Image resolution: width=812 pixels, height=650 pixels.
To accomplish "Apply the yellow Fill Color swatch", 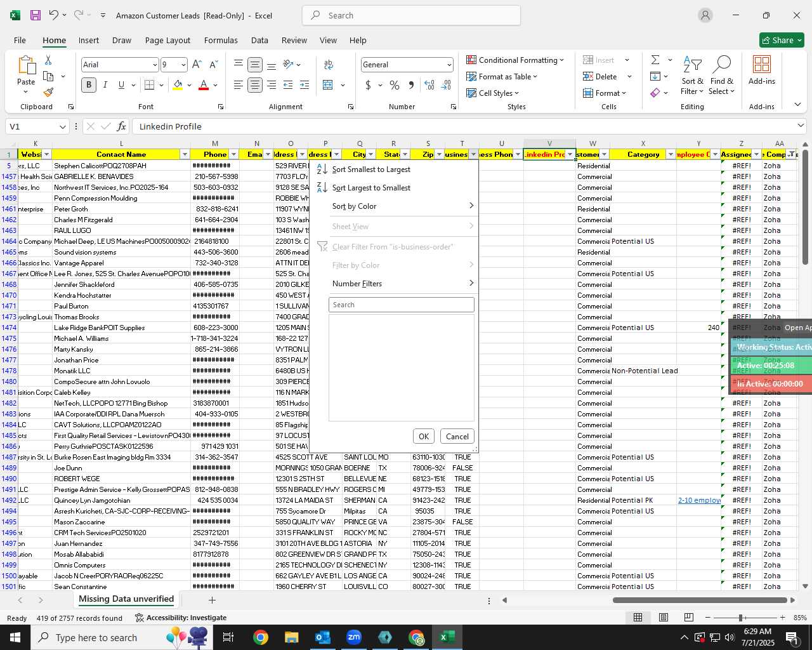I will click(178, 85).
